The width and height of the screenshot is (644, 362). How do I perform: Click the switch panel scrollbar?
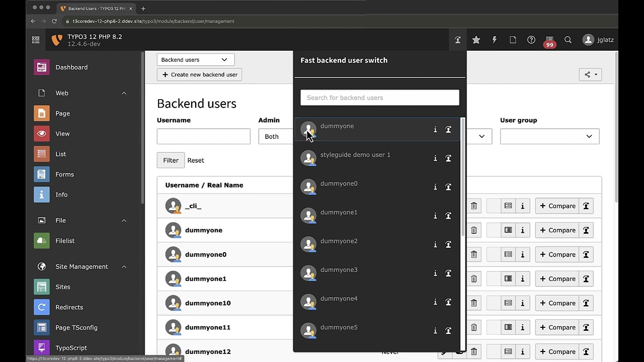coord(463,176)
